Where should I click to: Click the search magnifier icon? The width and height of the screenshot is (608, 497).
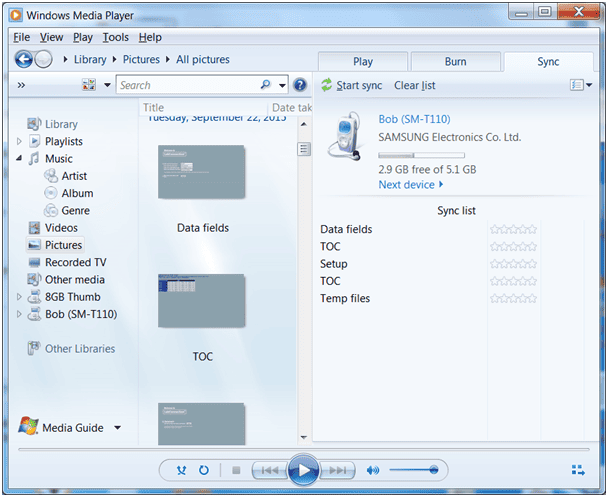point(266,85)
